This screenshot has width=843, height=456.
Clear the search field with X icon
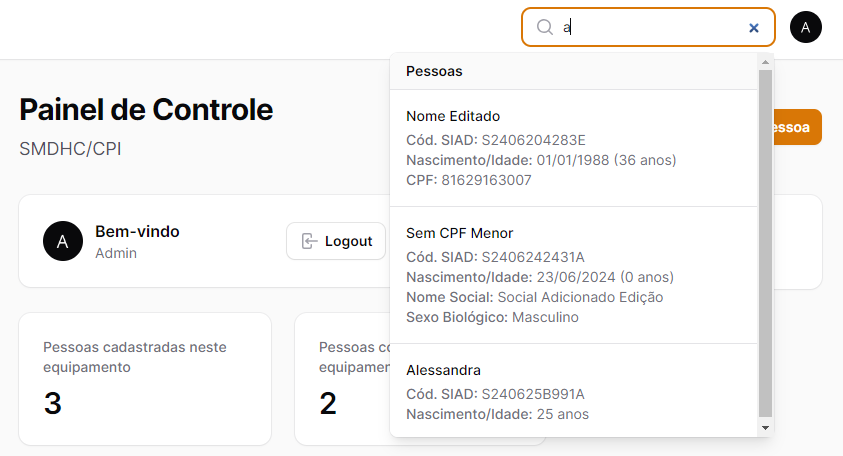click(x=754, y=28)
